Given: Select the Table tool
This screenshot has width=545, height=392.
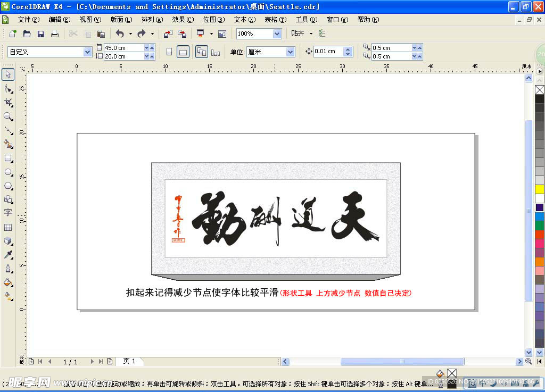Looking at the screenshot, I should [x=8, y=228].
